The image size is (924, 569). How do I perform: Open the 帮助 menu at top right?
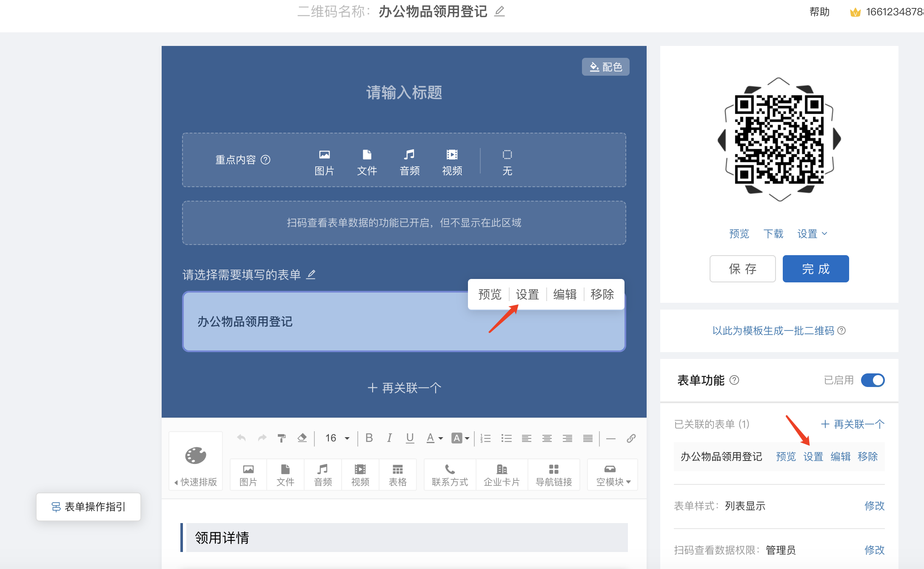(x=818, y=11)
